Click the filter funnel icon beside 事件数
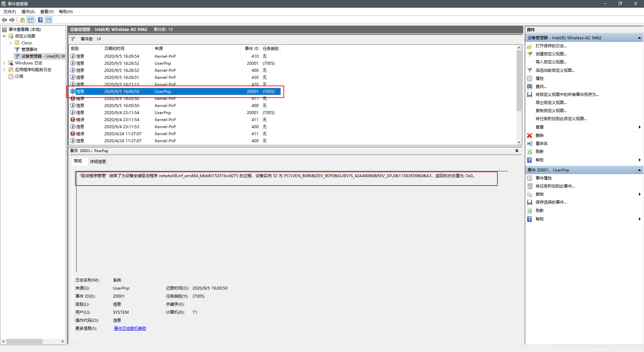644x352 pixels. click(x=72, y=39)
